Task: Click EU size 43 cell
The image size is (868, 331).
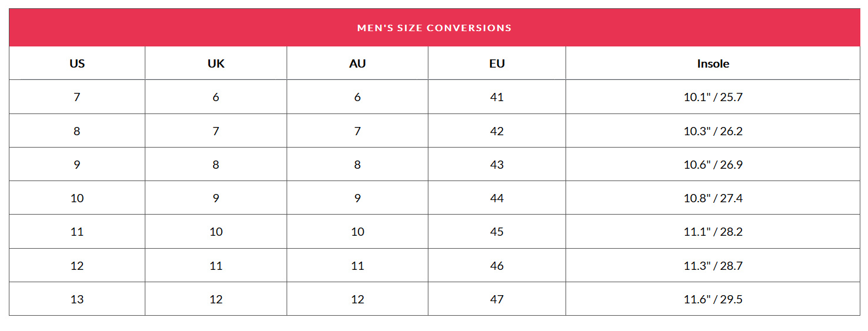Action: pos(497,165)
